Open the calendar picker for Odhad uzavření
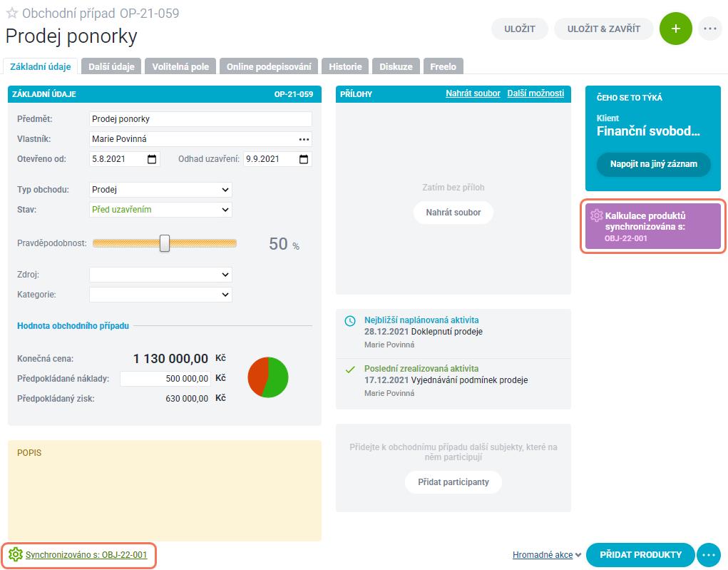Screen dimensions: 728x570 click(x=304, y=159)
